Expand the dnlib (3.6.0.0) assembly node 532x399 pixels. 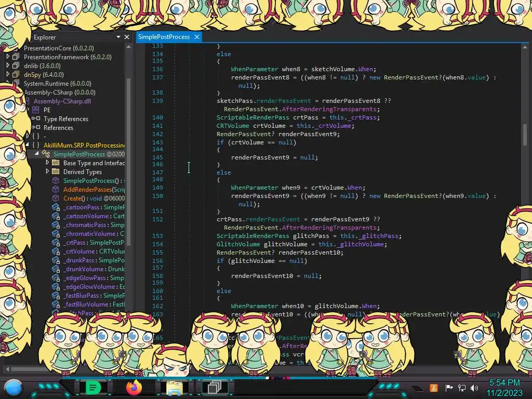click(x=8, y=65)
